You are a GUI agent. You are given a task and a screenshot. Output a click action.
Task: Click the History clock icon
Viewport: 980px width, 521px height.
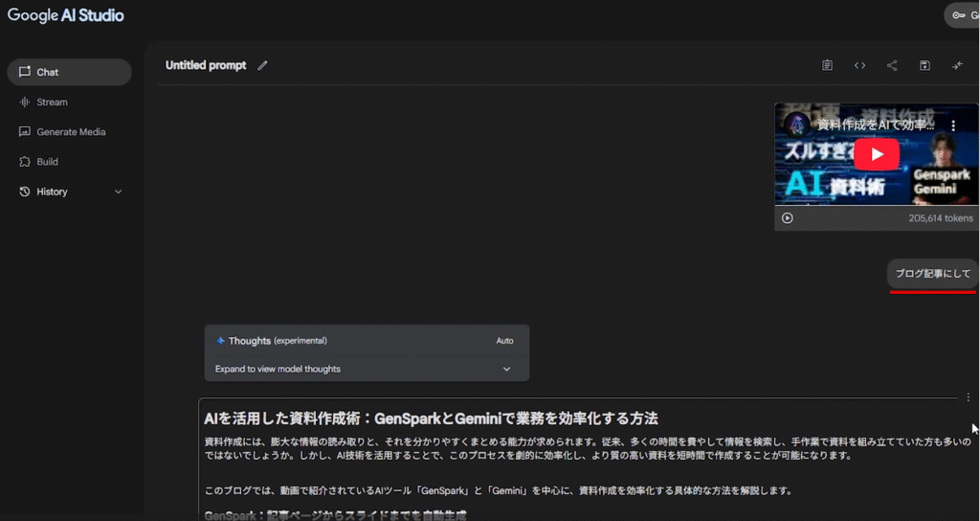click(x=24, y=192)
